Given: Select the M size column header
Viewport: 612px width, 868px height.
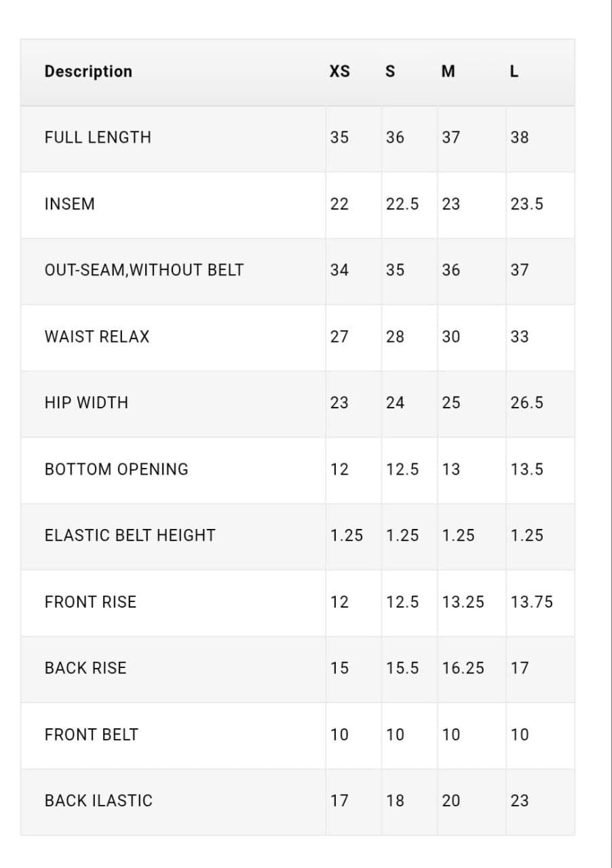Looking at the screenshot, I should click(448, 71).
